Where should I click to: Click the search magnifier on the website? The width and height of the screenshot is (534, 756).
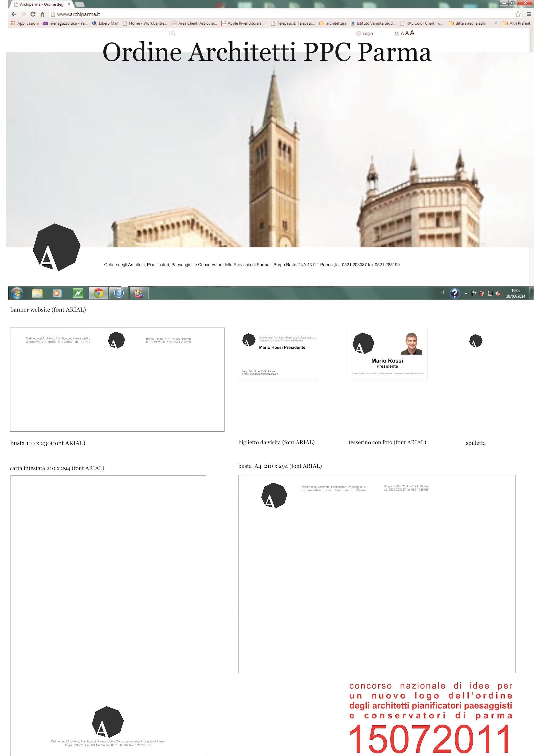pyautogui.click(x=173, y=34)
